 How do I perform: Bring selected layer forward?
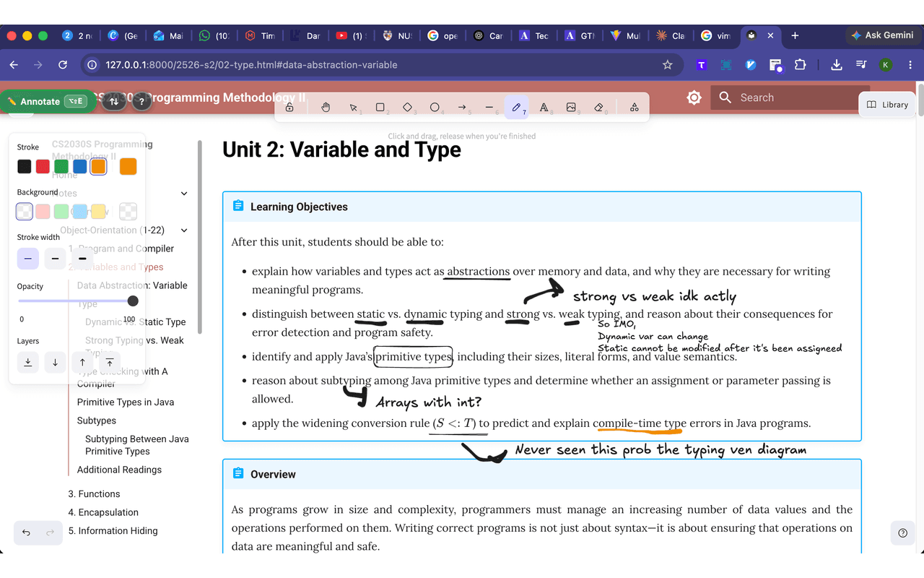point(82,362)
